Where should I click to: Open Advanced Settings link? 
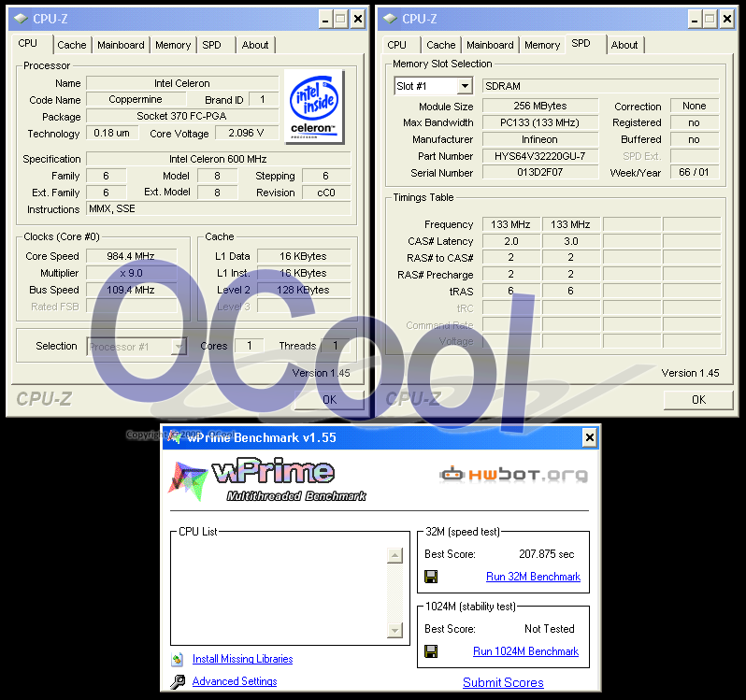[235, 681]
